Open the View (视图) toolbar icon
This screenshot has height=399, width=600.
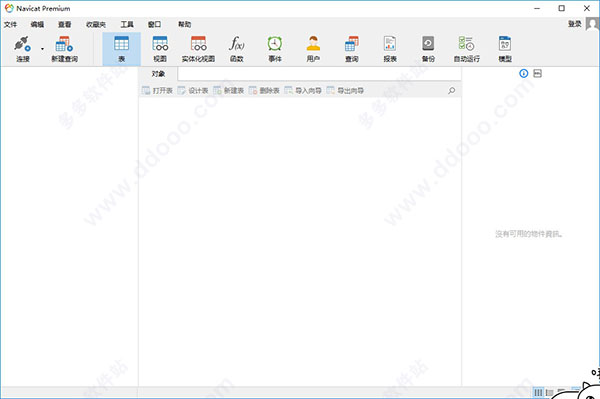(160, 44)
